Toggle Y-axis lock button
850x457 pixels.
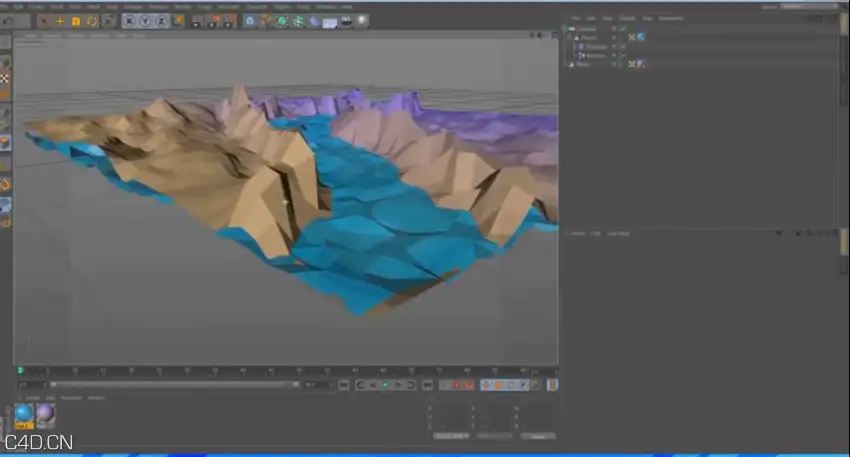145,21
